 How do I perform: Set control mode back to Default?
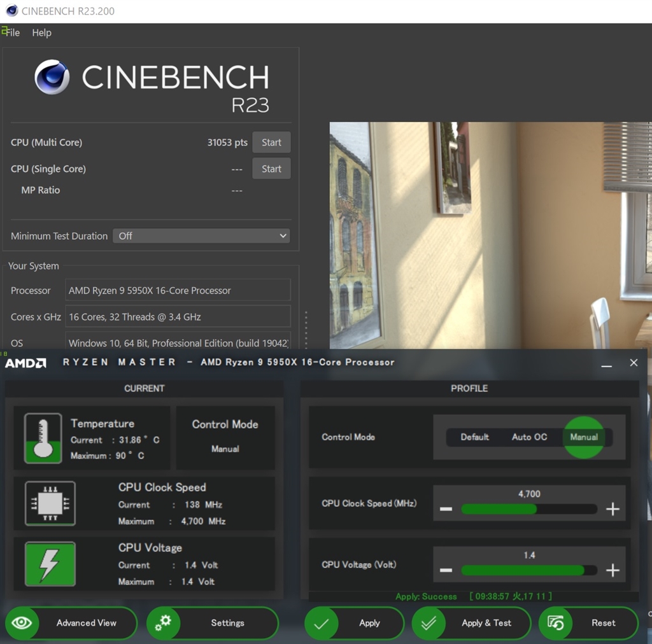click(x=474, y=437)
